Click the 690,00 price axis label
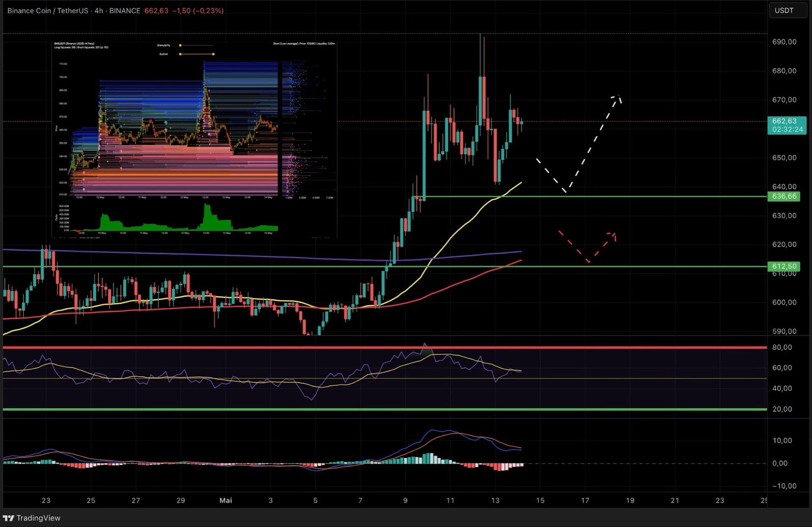 click(784, 42)
